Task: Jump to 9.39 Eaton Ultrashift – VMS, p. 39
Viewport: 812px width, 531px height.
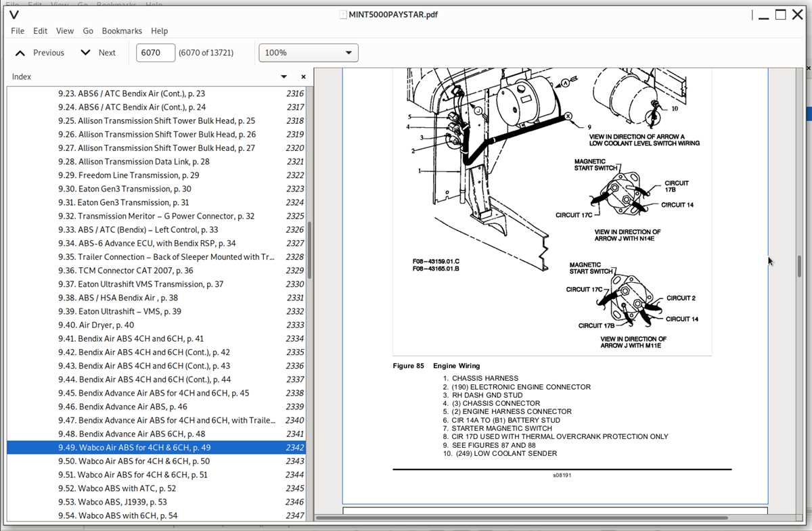Action: [156, 311]
